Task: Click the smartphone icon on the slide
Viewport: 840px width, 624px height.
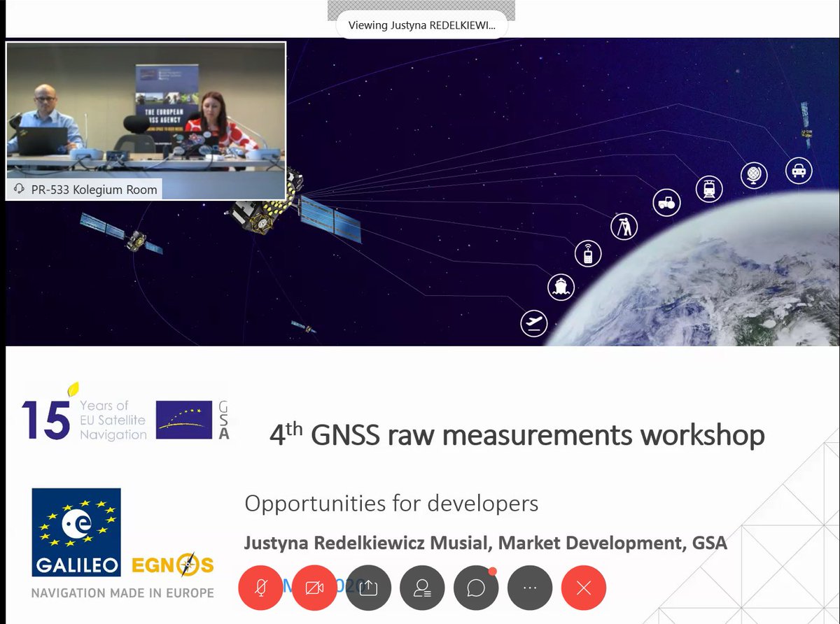Action: click(588, 253)
